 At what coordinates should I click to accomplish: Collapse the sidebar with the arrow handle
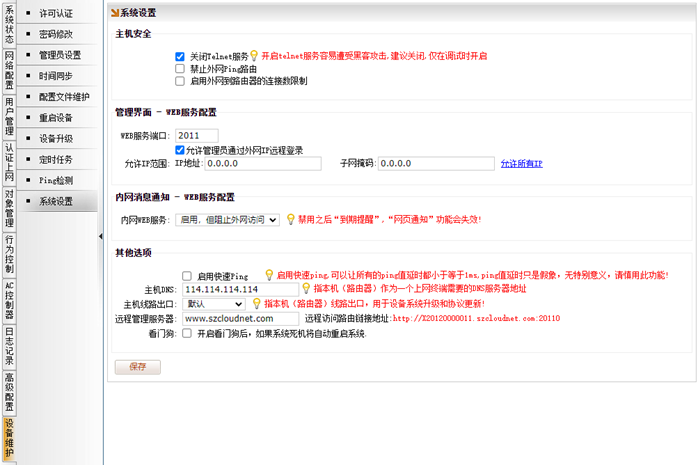tap(100, 236)
